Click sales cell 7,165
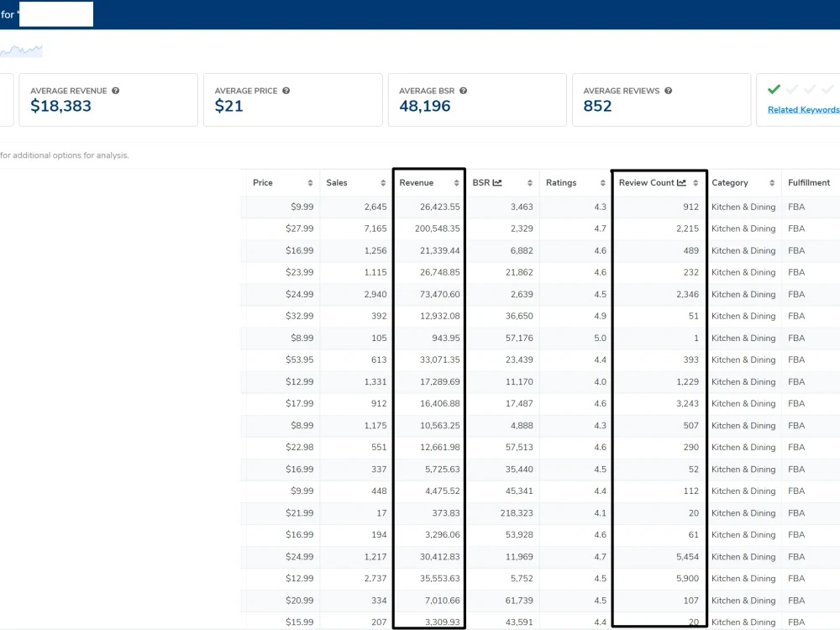This screenshot has height=630, width=840. coord(375,228)
